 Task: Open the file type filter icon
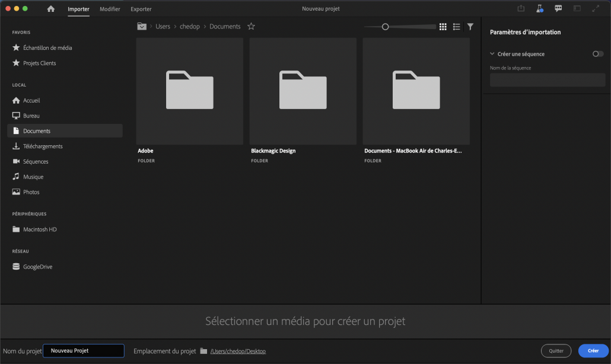(x=470, y=27)
